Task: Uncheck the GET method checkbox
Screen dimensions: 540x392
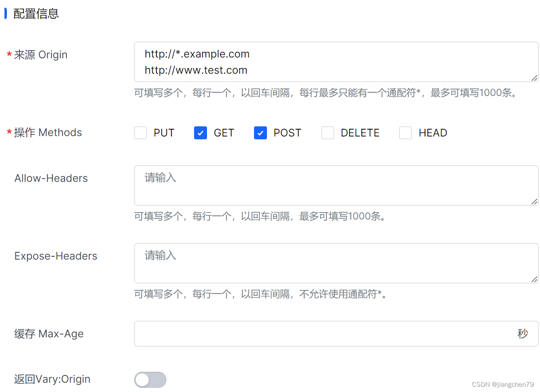Action: pos(200,133)
